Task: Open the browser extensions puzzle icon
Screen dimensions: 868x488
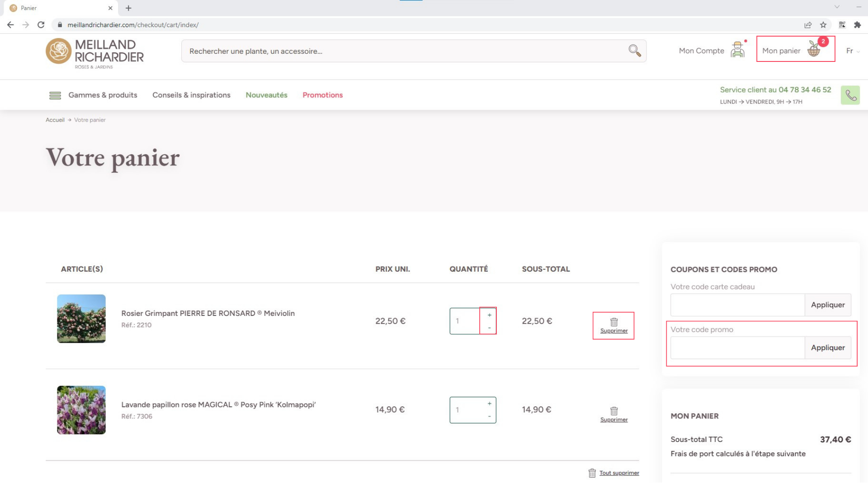Action: [x=857, y=25]
